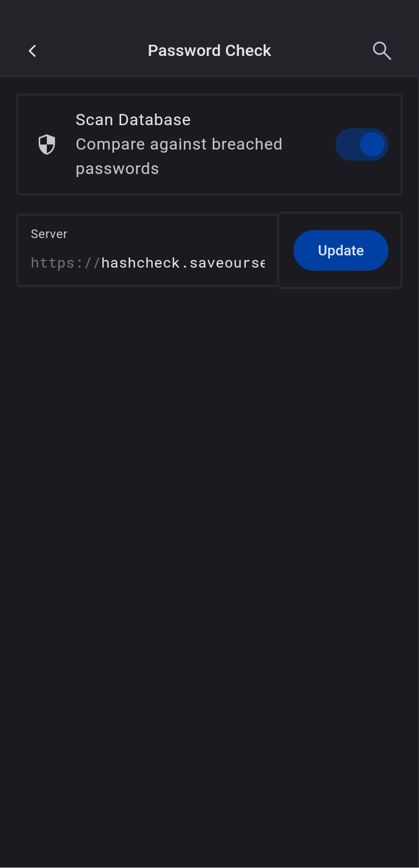Image resolution: width=419 pixels, height=868 pixels.
Task: Click the half-filled shield security icon
Action: [x=47, y=144]
